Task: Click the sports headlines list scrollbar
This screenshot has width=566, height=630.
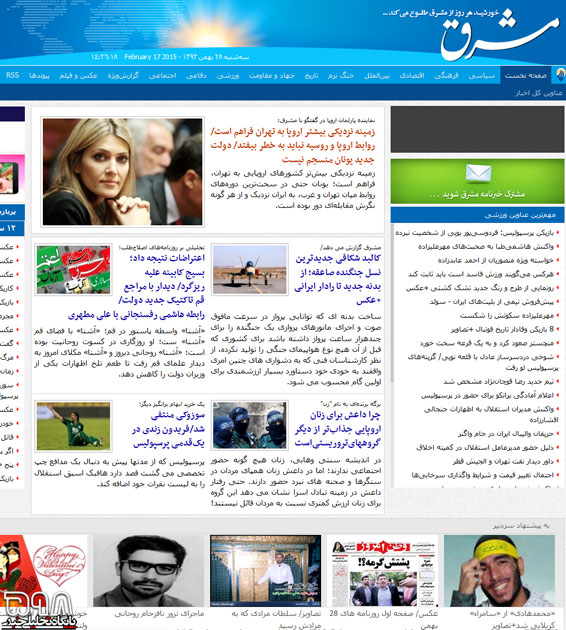Action: [392, 303]
